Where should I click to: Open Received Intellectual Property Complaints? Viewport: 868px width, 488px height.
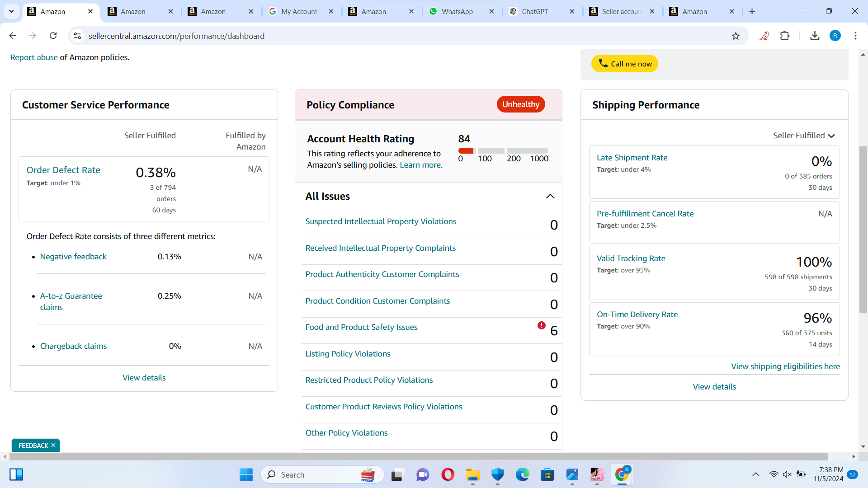[380, 248]
